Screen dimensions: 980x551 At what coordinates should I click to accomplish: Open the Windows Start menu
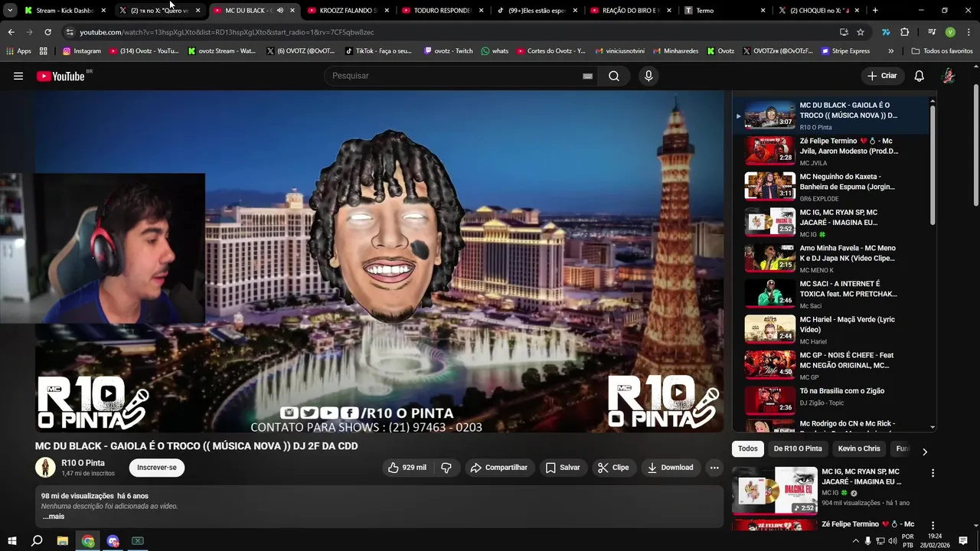[x=11, y=541]
